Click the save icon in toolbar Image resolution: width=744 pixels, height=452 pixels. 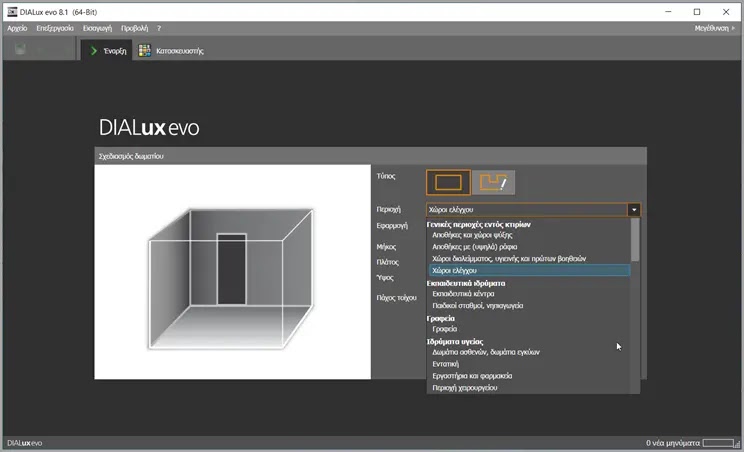20,49
